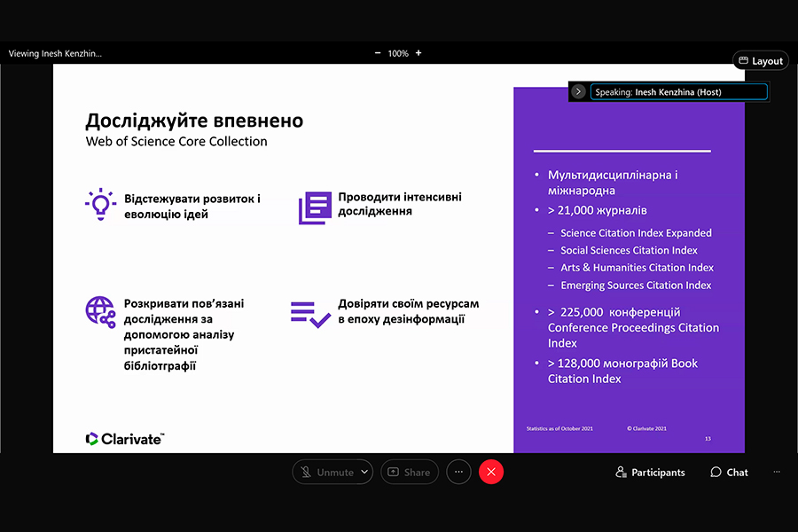Click Social Sciences Citation Index text
798x532 pixels.
coord(629,250)
